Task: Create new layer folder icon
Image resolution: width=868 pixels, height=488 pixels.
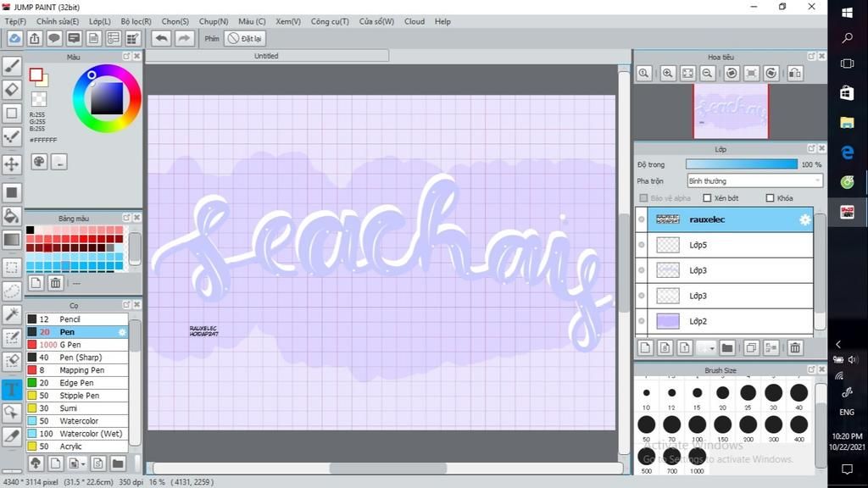Action: (x=726, y=348)
